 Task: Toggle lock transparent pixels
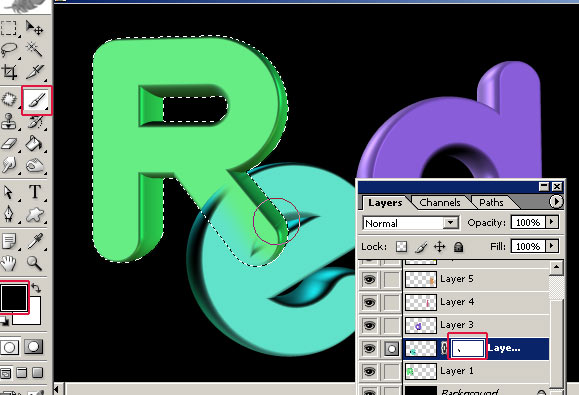pyautogui.click(x=401, y=247)
